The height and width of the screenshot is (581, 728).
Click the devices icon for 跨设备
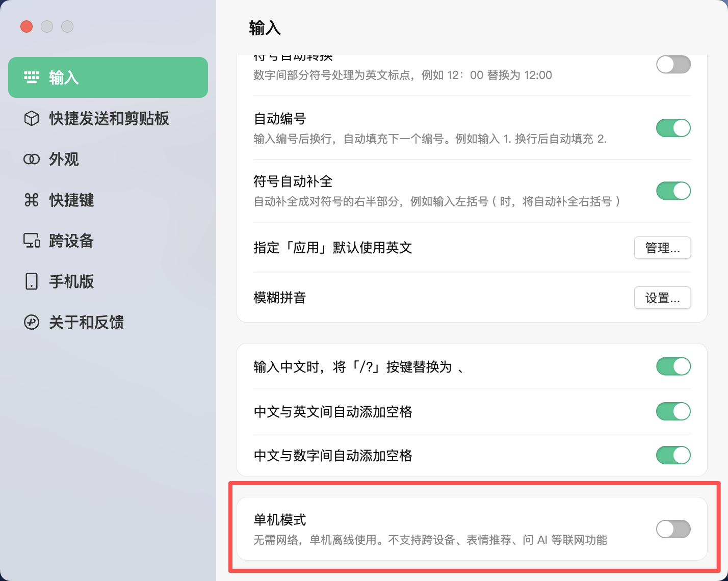pyautogui.click(x=32, y=241)
